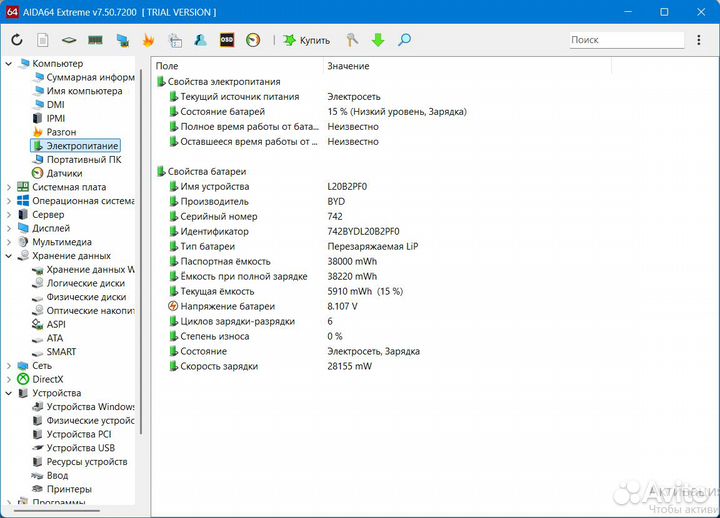
Task: Open the memory module benchmark icon
Action: 95,40
